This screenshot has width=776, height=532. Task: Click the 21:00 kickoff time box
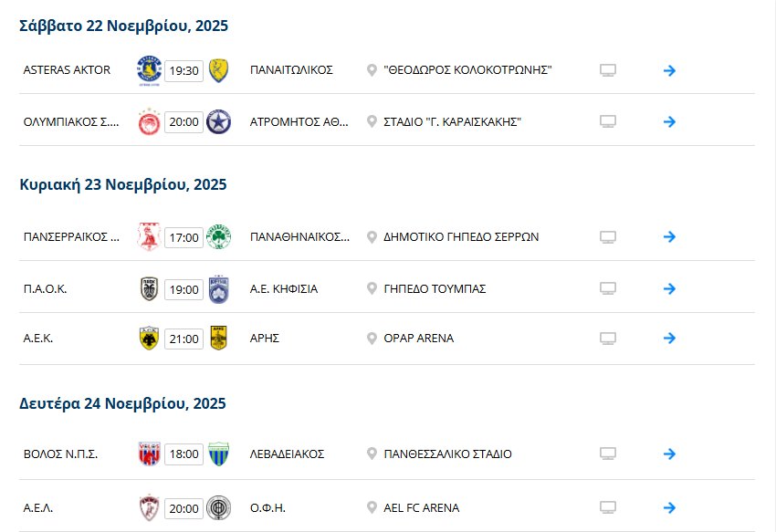click(x=184, y=339)
